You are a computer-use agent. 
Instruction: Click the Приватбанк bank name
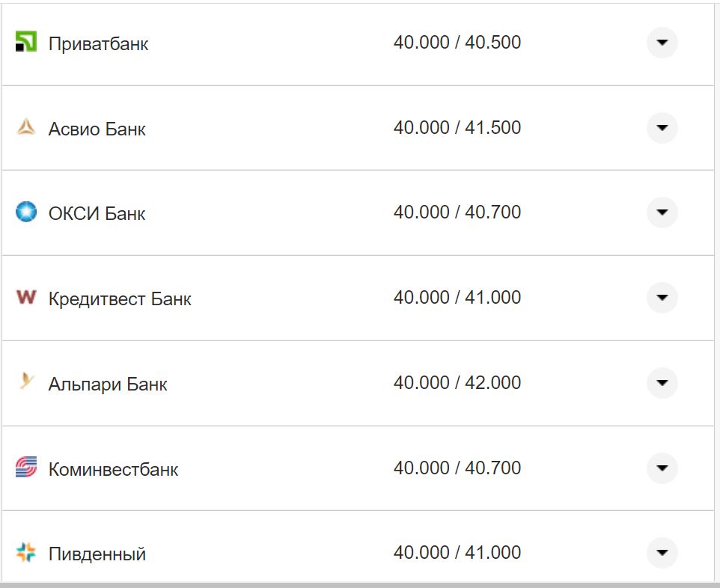click(98, 44)
